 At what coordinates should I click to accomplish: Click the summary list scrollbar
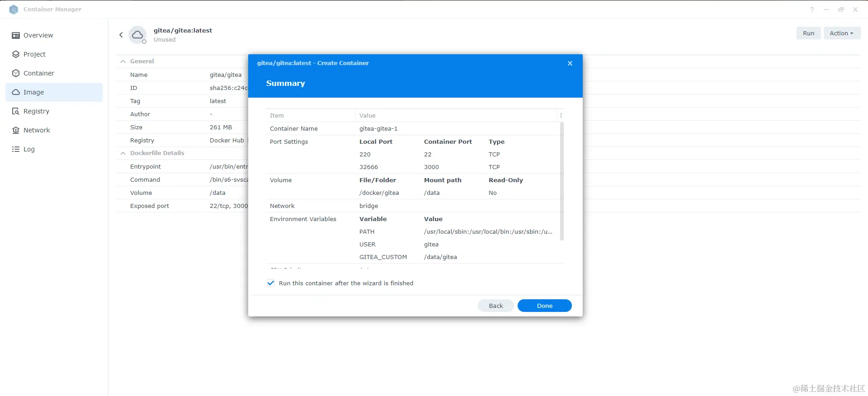tap(562, 182)
